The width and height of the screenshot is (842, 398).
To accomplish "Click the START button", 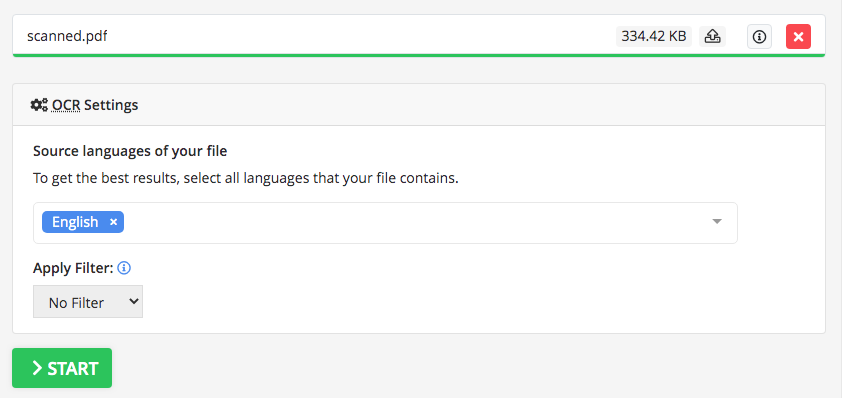I will tap(62, 368).
